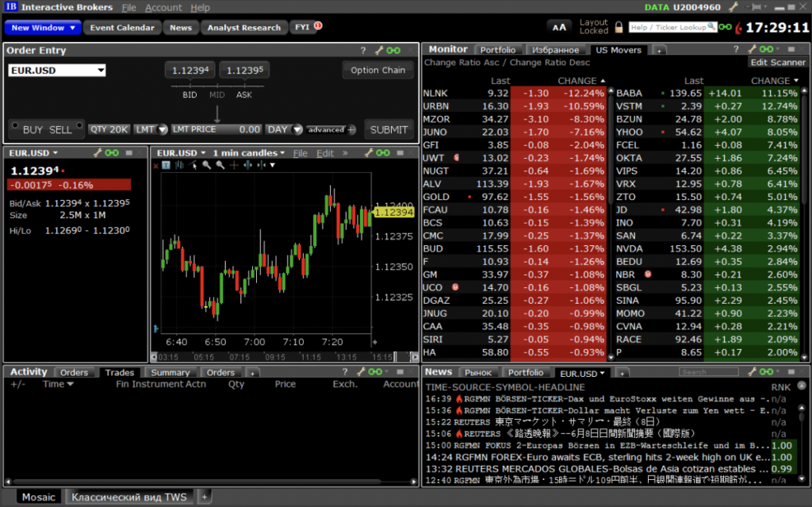Select the SELL side toggle
Image resolution: width=812 pixels, height=507 pixels.
[60, 129]
